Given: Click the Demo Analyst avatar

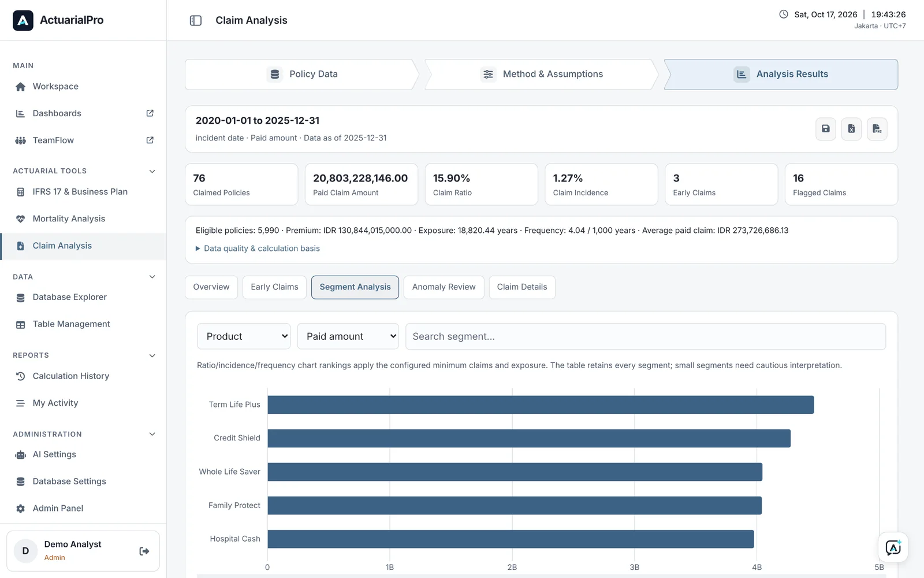Looking at the screenshot, I should (x=25, y=551).
